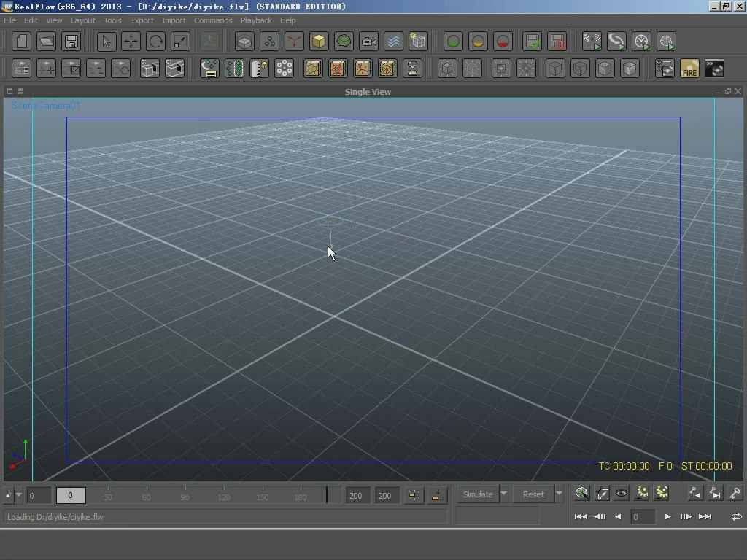Image resolution: width=747 pixels, height=560 pixels.
Task: Click the New Project page icon
Action: pos(21,42)
